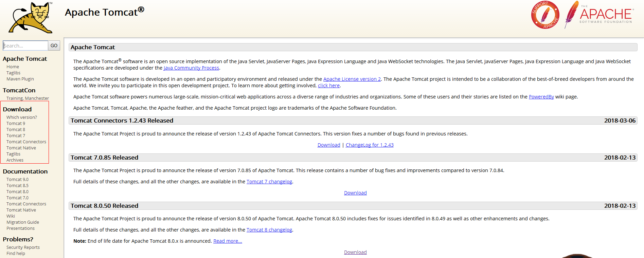644x258 pixels.
Task: Open Tomcat Connectors under the Documentation section
Action: [x=26, y=204]
